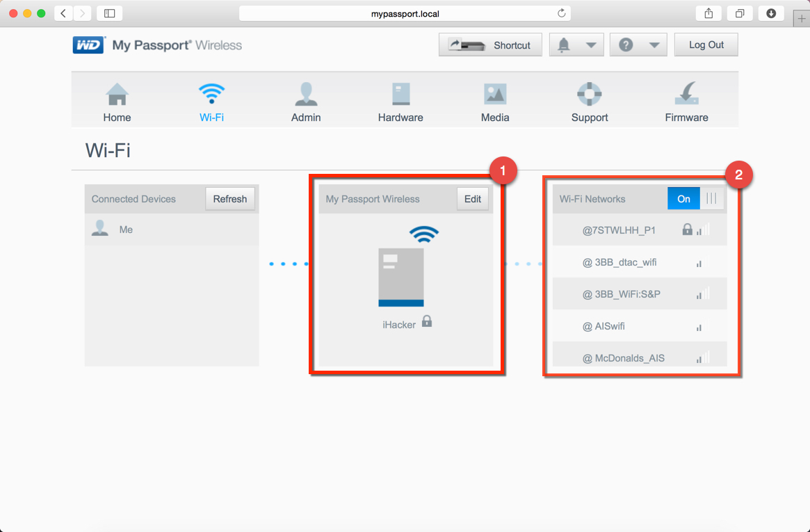
Task: Expand the notifications dropdown arrow
Action: click(591, 45)
